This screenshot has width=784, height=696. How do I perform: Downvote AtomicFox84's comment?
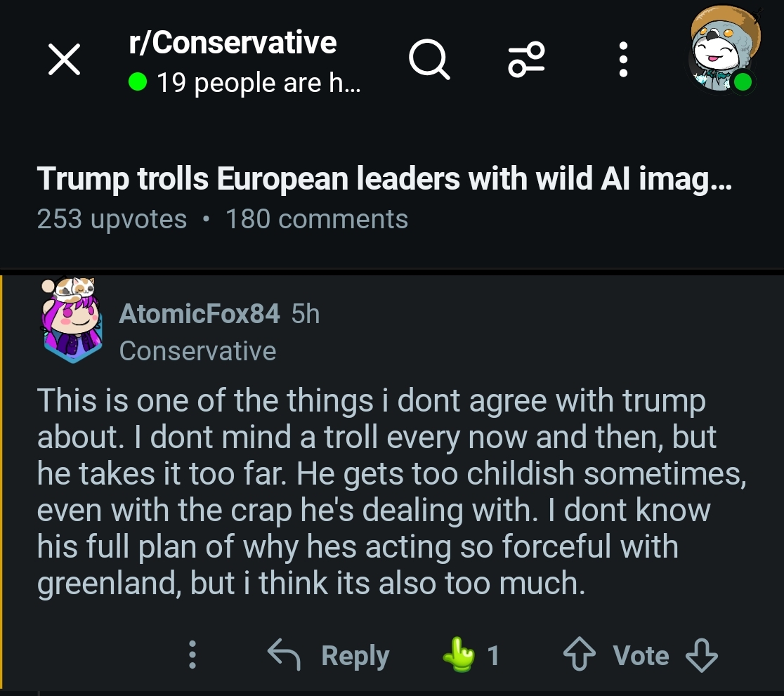(701, 655)
